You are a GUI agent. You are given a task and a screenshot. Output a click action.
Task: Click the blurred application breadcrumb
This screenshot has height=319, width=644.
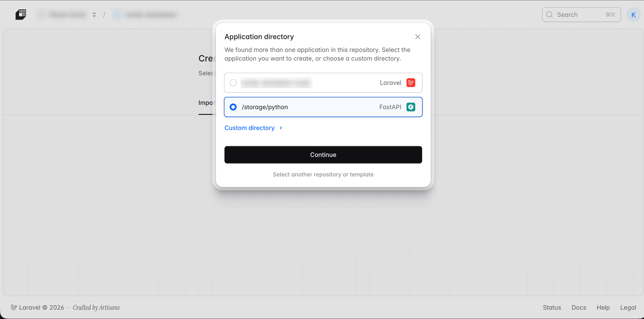(x=145, y=15)
